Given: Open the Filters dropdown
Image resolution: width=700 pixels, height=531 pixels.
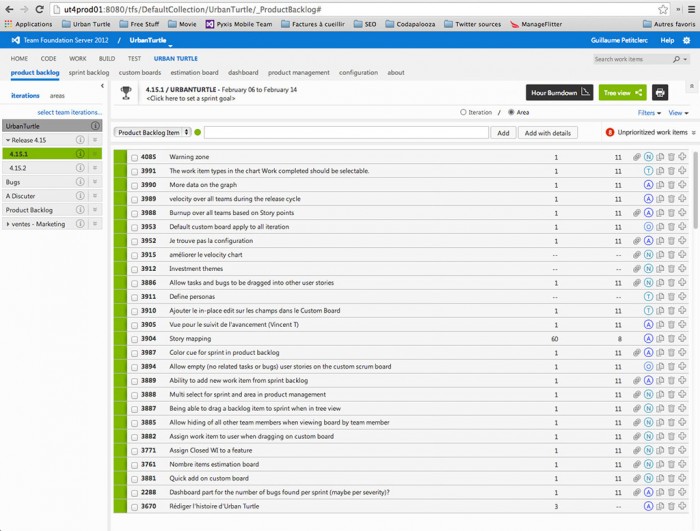Looking at the screenshot, I should 650,113.
